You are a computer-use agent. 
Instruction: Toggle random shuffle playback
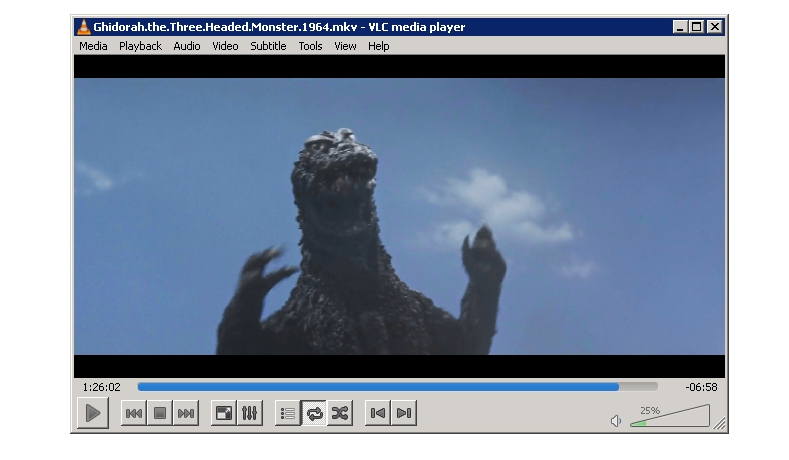coord(340,413)
